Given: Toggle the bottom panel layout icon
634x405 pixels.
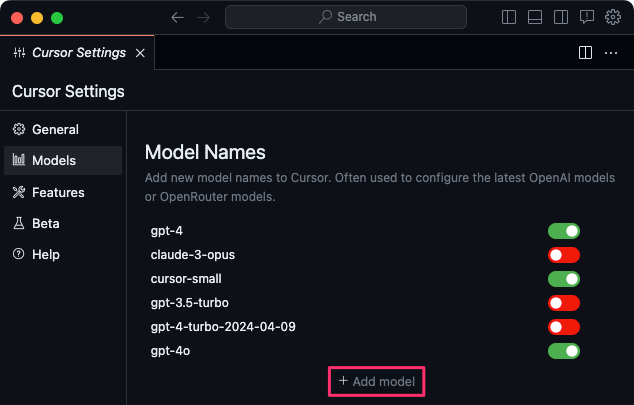Looking at the screenshot, I should (535, 17).
